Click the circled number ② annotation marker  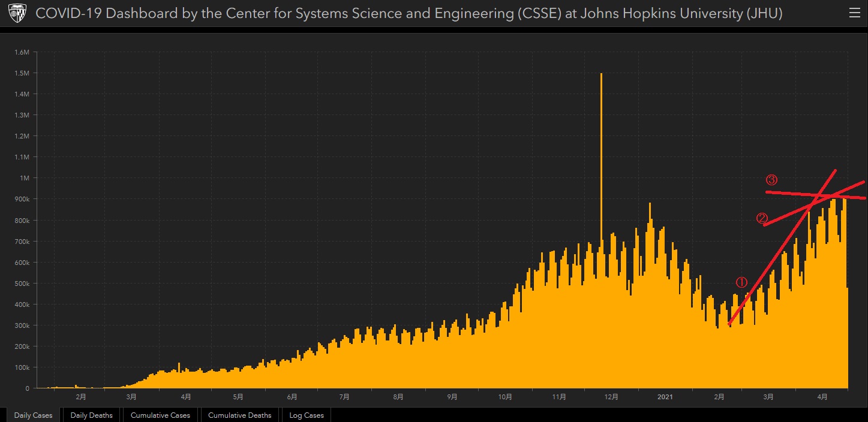click(x=762, y=219)
